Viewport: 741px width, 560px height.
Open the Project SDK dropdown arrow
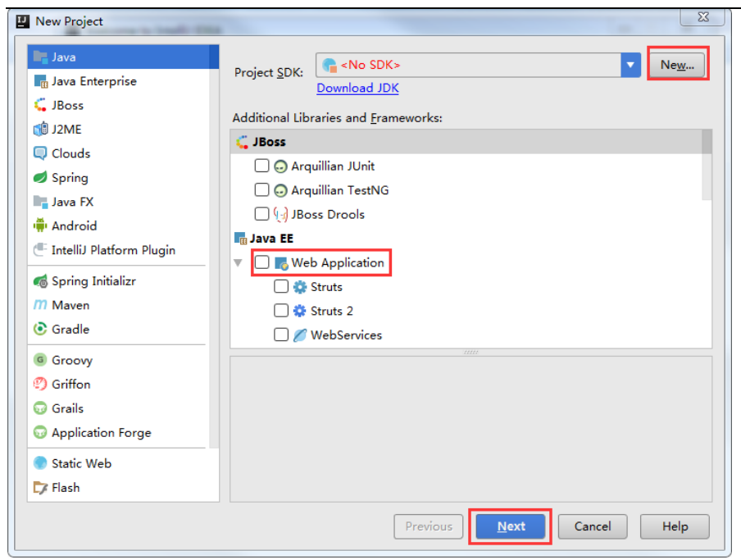coord(630,66)
